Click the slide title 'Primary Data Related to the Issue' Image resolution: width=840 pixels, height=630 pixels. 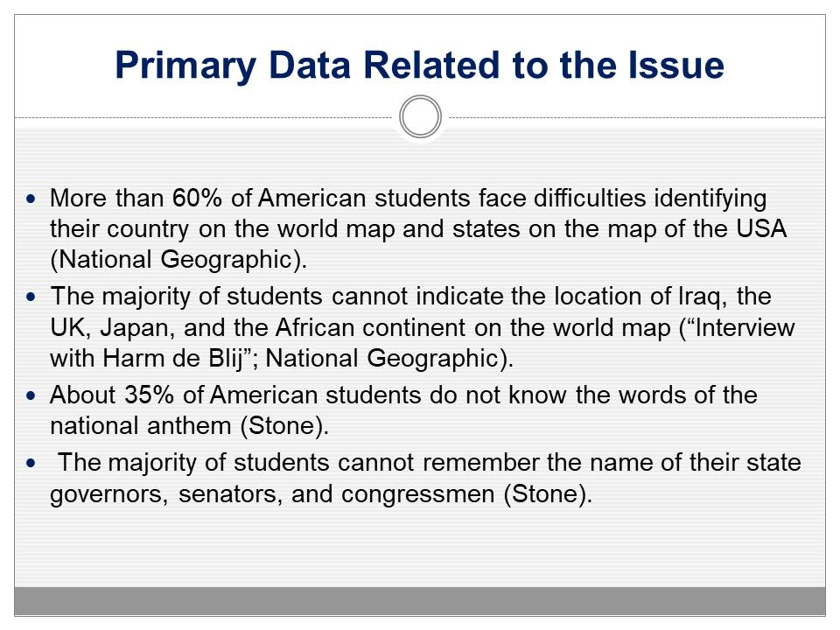pyautogui.click(x=419, y=66)
